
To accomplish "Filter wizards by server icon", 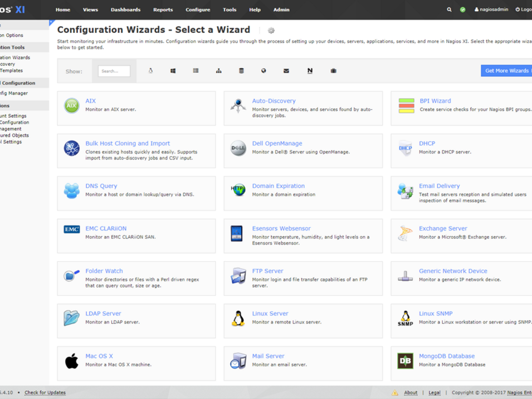I will pyautogui.click(x=196, y=71).
